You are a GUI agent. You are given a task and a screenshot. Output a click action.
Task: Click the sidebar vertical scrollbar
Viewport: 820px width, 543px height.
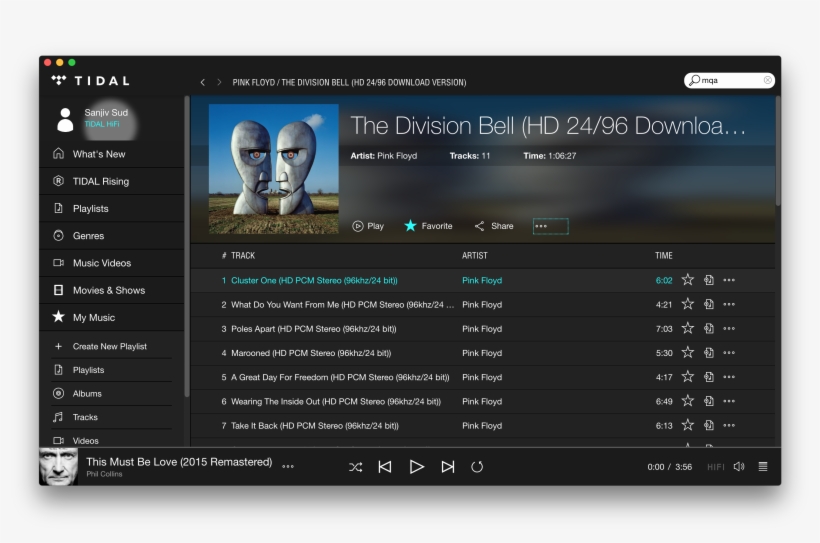click(x=186, y=246)
